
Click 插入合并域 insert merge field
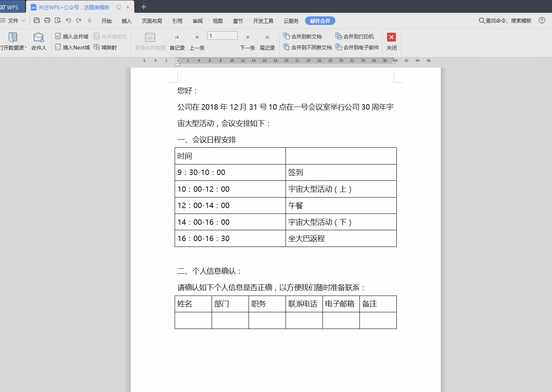tap(72, 36)
